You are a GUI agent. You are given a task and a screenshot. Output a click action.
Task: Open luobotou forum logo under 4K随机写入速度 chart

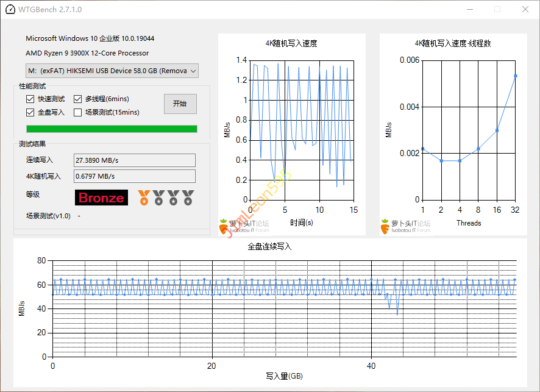[x=247, y=226]
